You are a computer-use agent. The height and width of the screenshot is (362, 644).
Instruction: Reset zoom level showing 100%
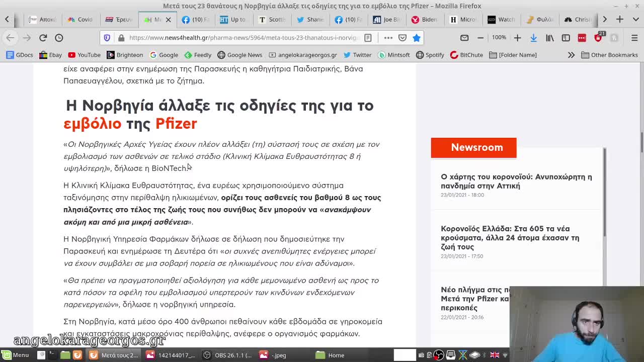(499, 38)
